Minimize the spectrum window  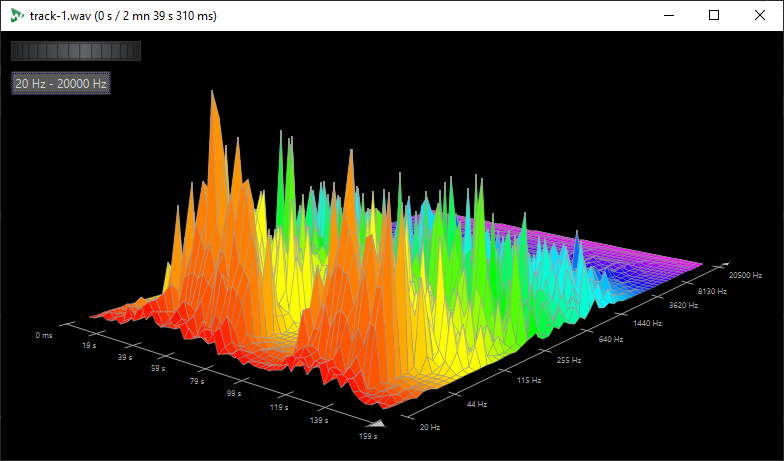(667, 15)
